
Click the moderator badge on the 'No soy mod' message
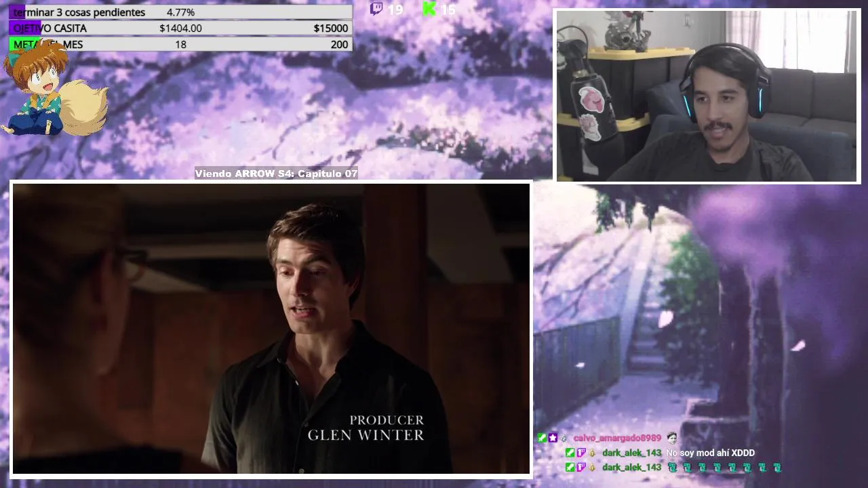[570, 453]
